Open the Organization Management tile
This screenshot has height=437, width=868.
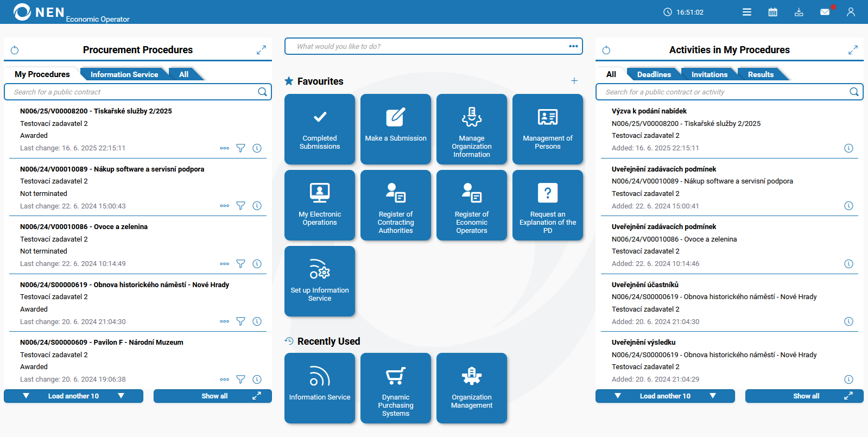point(472,388)
